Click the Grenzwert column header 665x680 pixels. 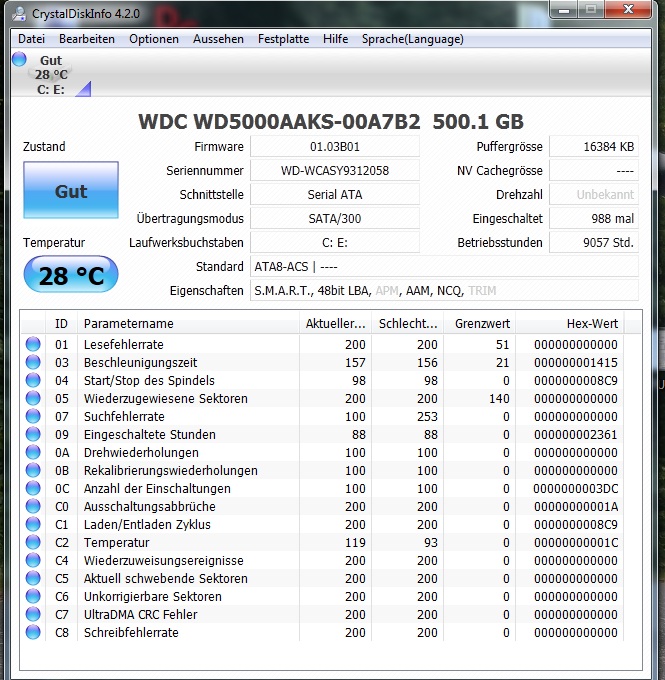pos(479,324)
